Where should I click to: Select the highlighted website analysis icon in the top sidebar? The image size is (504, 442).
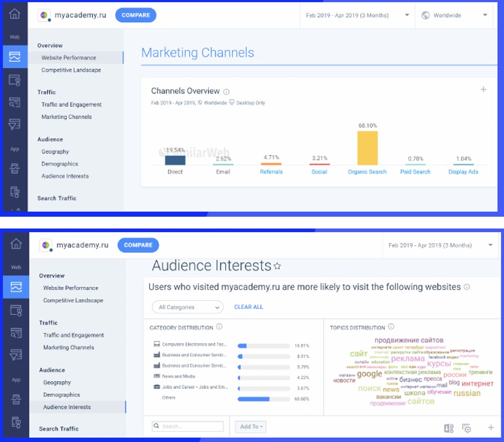pyautogui.click(x=15, y=56)
